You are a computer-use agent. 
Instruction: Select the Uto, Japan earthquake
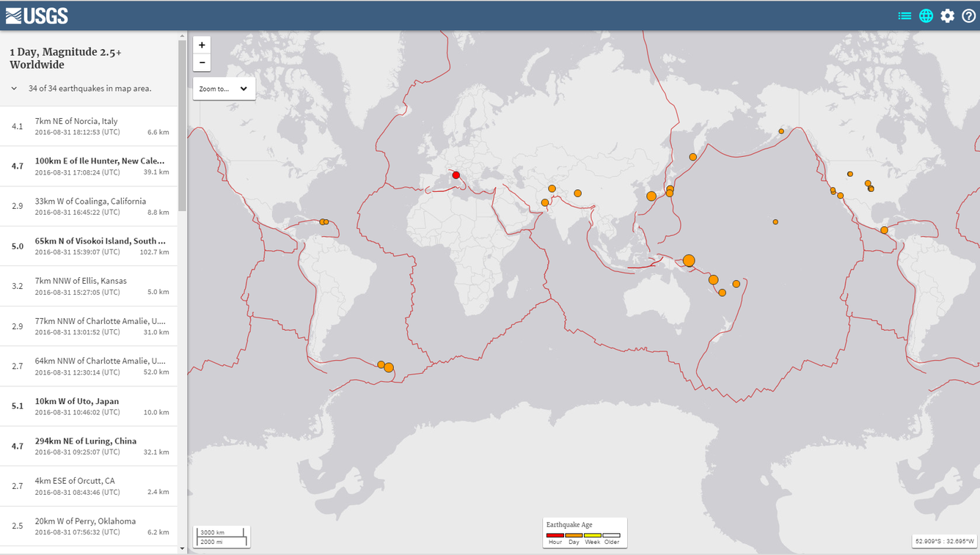click(89, 406)
